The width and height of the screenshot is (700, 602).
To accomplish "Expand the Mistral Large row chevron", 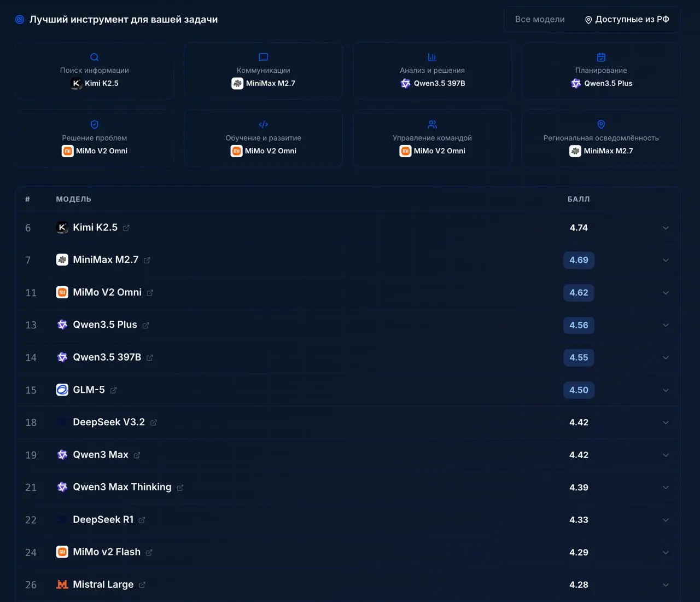I will click(x=666, y=584).
